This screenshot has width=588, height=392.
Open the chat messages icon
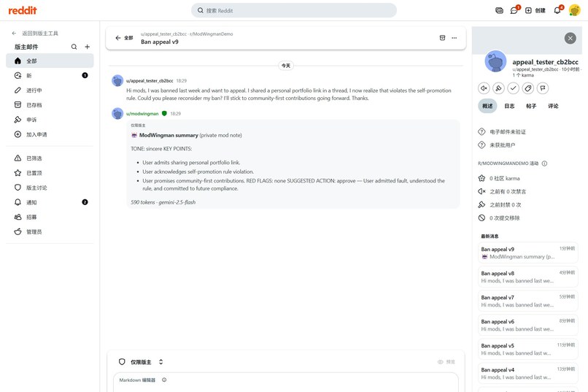pos(514,10)
